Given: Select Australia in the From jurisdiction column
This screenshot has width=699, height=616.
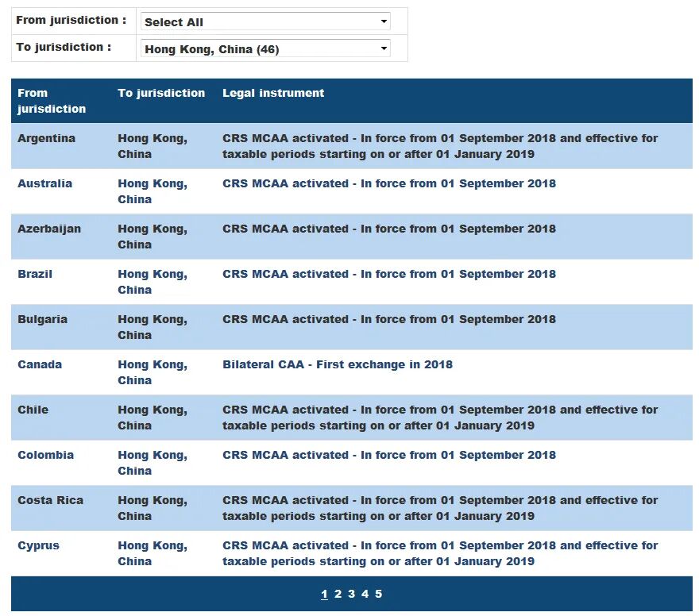Looking at the screenshot, I should click(44, 183).
